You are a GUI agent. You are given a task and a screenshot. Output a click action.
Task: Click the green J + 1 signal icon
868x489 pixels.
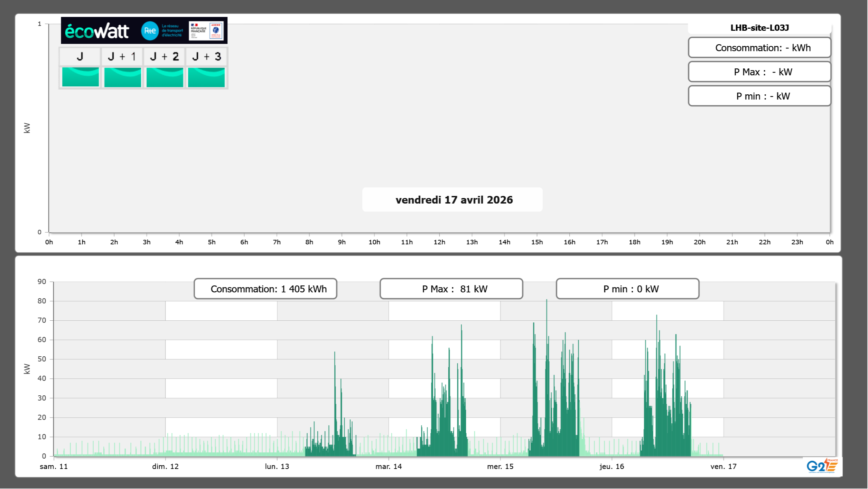coord(122,77)
